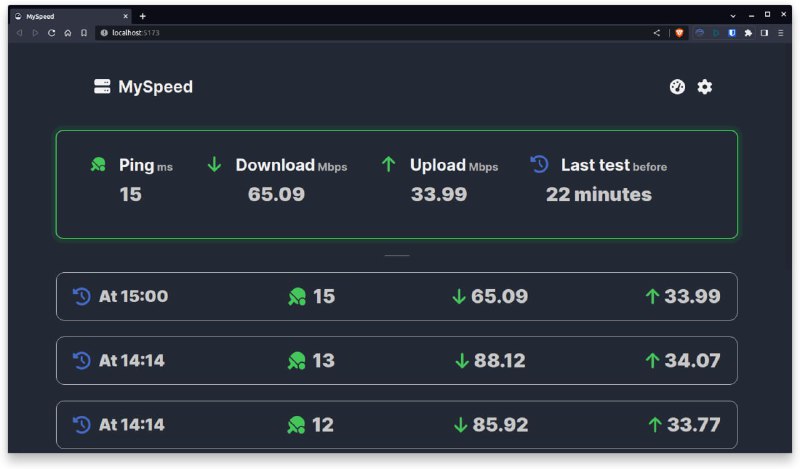800x469 pixels.
Task: Click the Brave Shields lion icon
Action: (680, 33)
